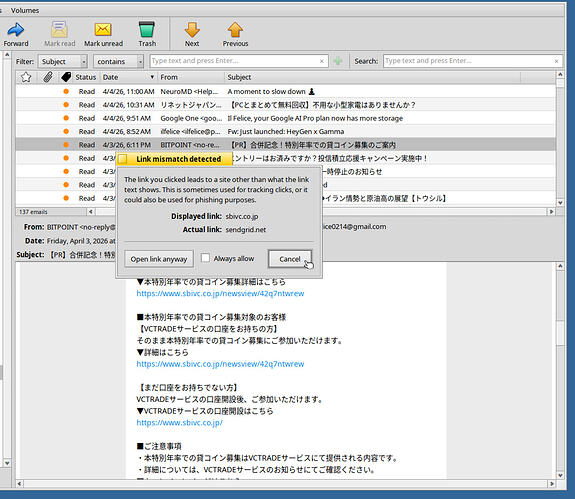Sort by the tag label column
Screen dimensions: 575x499
pos(66,77)
